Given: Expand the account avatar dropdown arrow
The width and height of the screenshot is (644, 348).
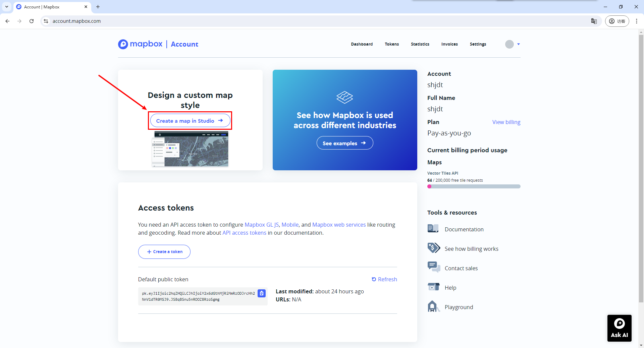Looking at the screenshot, I should [x=519, y=44].
